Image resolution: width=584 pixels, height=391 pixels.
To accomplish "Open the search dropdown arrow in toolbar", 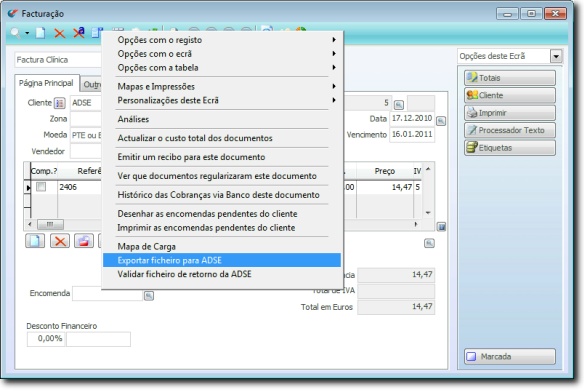I will click(x=27, y=33).
